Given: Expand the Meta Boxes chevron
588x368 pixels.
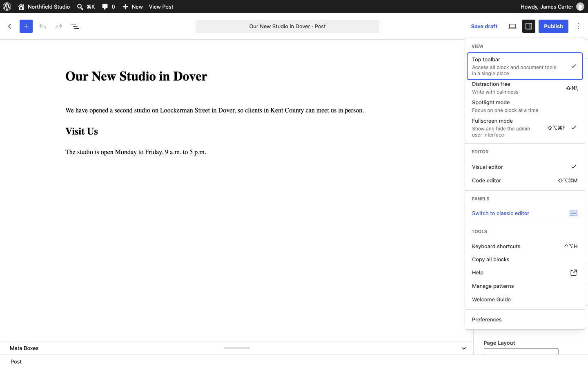Looking at the screenshot, I should tap(464, 348).
